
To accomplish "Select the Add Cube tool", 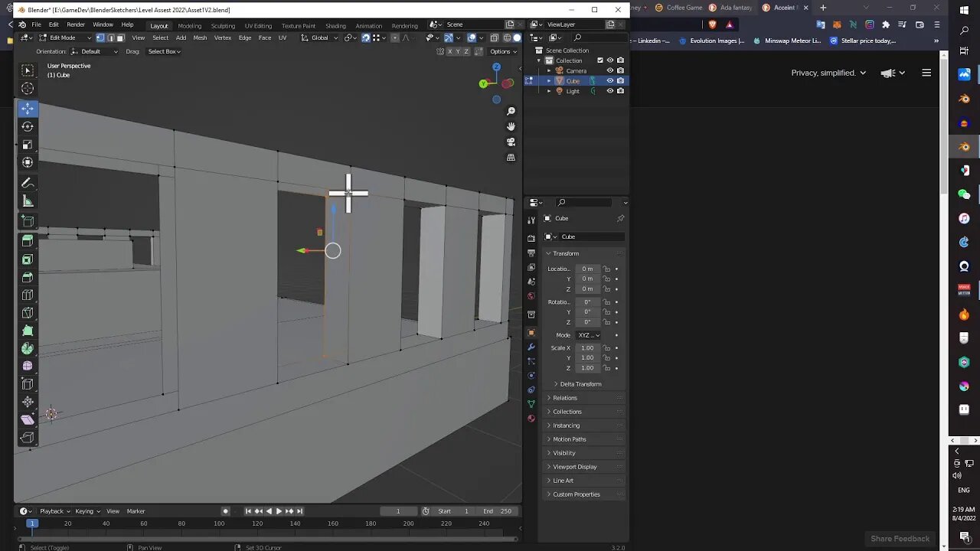I will coord(28,222).
